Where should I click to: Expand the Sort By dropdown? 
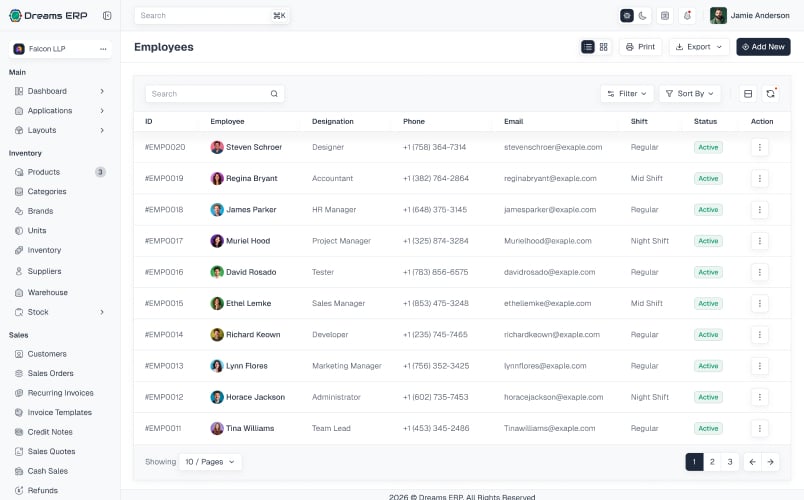[x=690, y=94]
